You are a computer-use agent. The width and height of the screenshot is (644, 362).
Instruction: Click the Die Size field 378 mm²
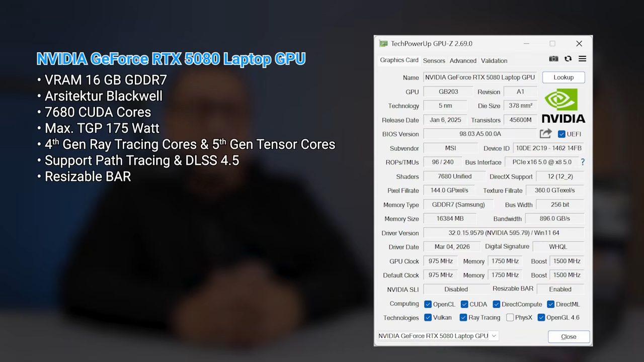coord(520,106)
